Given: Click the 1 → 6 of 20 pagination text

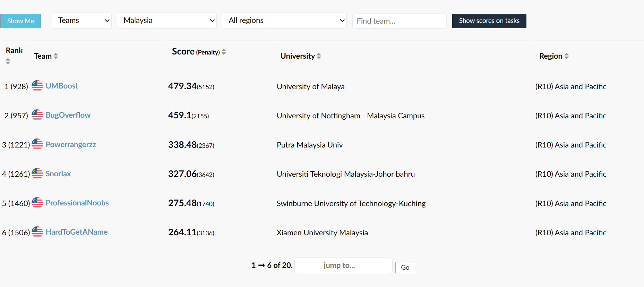Looking at the screenshot, I should coord(272,265).
